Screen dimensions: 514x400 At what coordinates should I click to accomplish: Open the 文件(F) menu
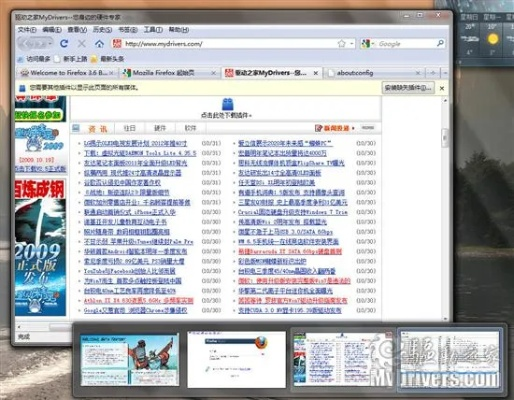click(27, 30)
